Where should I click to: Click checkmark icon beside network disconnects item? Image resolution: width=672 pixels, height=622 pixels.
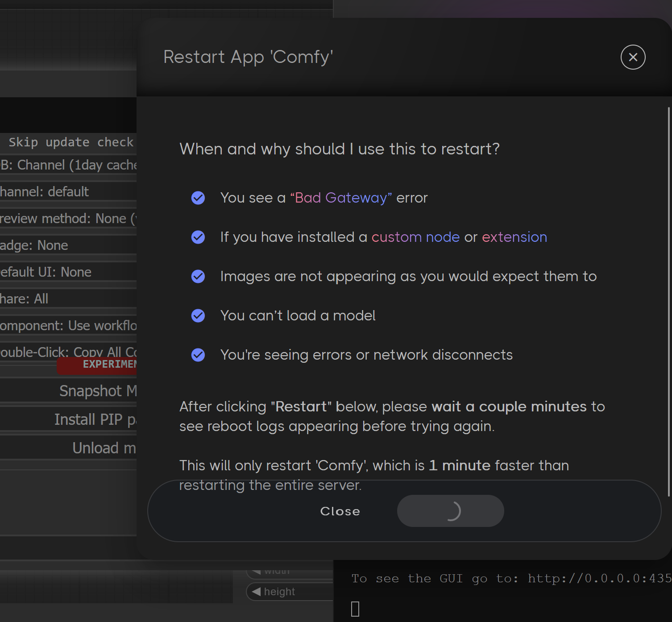coord(198,355)
